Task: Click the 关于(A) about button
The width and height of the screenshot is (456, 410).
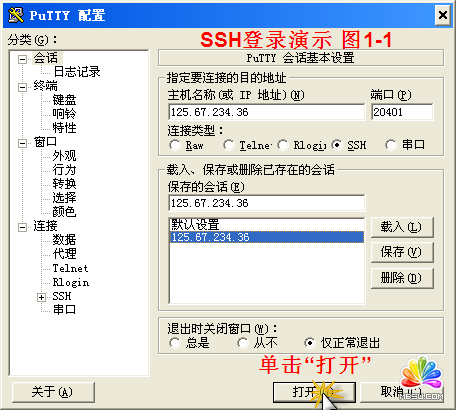Action: point(53,392)
